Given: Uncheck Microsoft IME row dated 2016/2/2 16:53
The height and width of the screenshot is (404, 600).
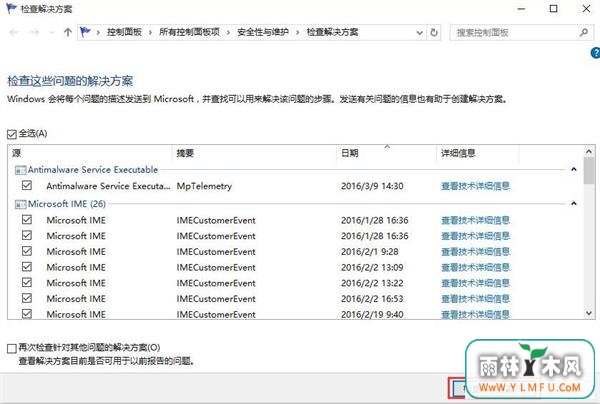Looking at the screenshot, I should (x=27, y=298).
